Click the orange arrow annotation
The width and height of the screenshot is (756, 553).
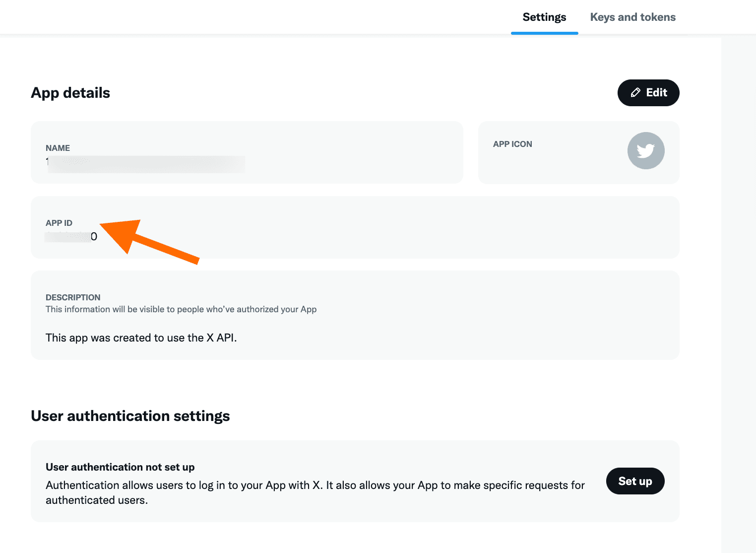(x=149, y=241)
